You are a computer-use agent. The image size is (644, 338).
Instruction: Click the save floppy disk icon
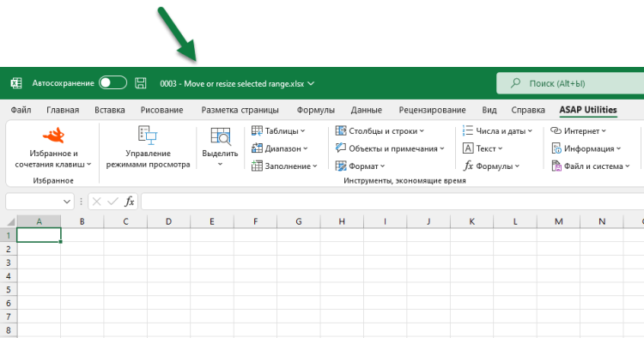click(x=141, y=83)
